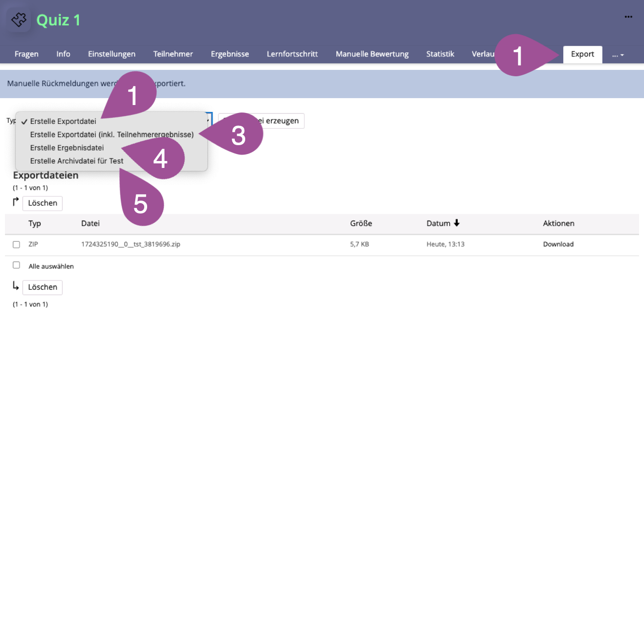Open the Statistik tab
644x644 pixels.
440,54
